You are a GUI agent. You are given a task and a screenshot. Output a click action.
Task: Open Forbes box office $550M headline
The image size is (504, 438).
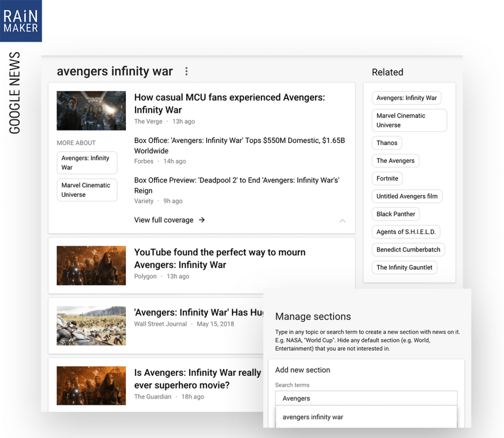coord(240,146)
